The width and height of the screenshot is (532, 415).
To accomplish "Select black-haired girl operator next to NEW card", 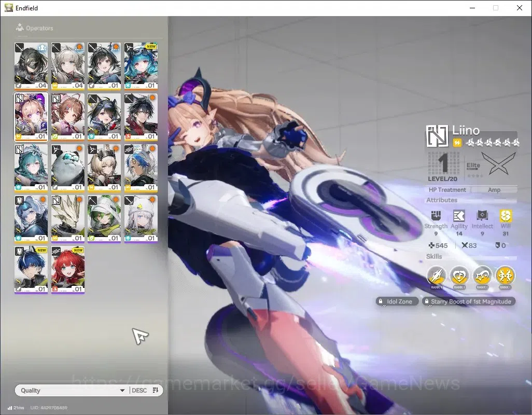I will tap(104, 66).
